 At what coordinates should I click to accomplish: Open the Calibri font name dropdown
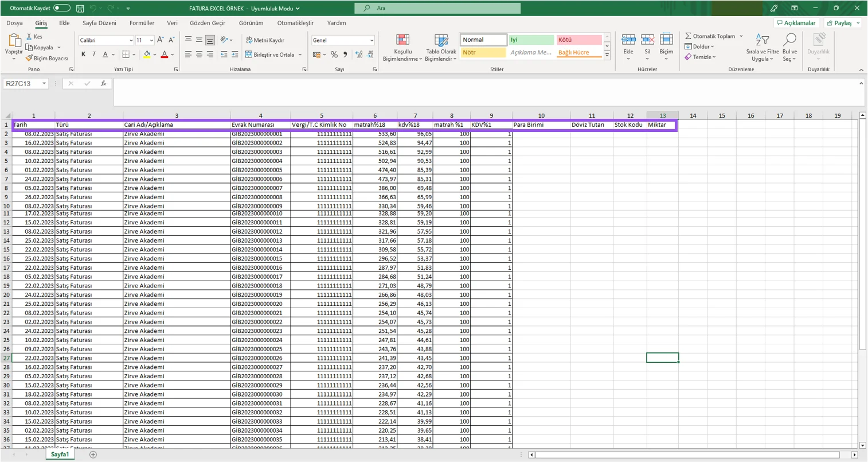[131, 40]
